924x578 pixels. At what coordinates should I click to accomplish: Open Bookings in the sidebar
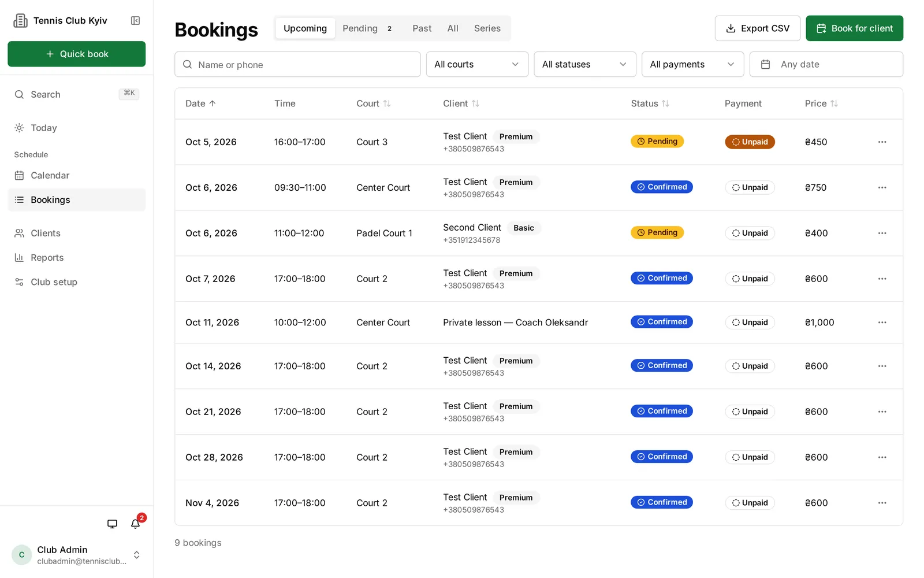pyautogui.click(x=76, y=200)
